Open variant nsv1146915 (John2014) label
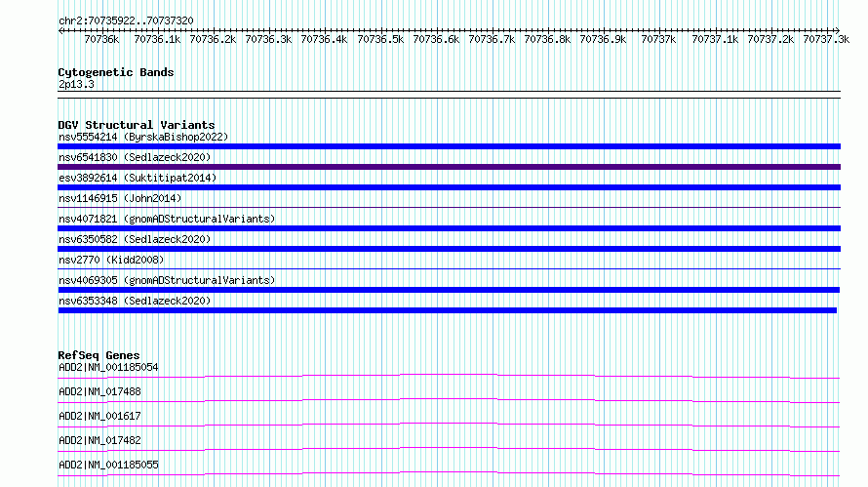Image resolution: width=868 pixels, height=487 pixels. pyautogui.click(x=120, y=198)
